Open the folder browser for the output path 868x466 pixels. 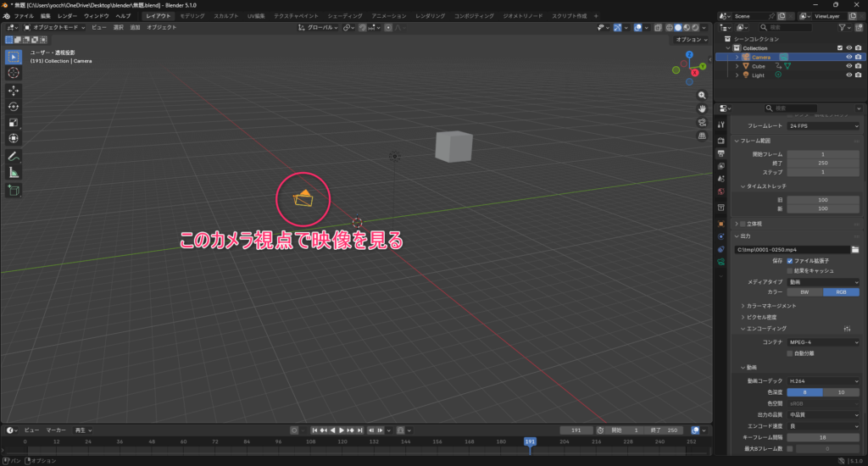855,250
